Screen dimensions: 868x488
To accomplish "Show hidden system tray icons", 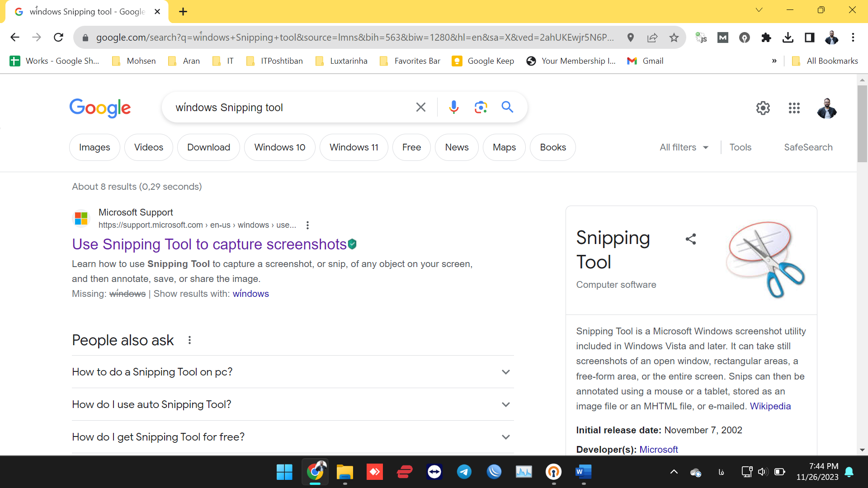I will (x=674, y=472).
